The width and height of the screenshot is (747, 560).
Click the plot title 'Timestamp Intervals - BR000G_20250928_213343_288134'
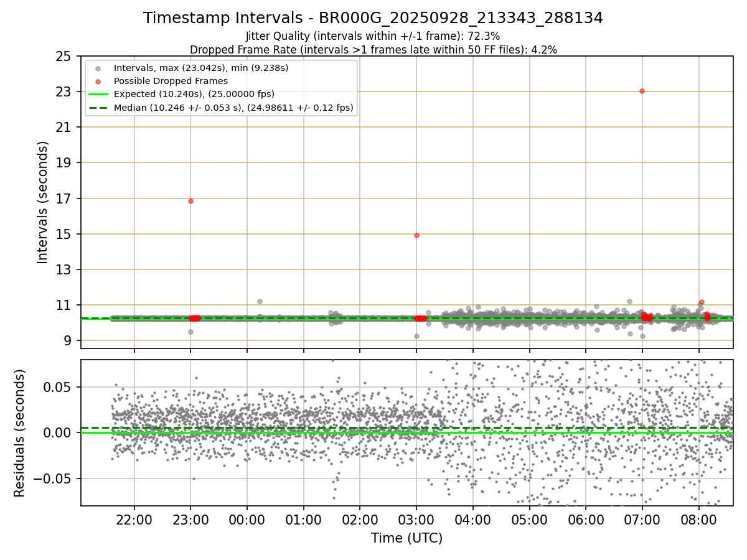point(373,18)
